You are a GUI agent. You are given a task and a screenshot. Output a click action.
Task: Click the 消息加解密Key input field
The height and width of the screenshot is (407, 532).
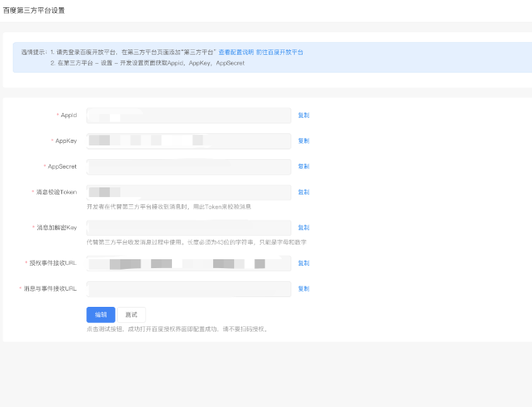coord(189,228)
